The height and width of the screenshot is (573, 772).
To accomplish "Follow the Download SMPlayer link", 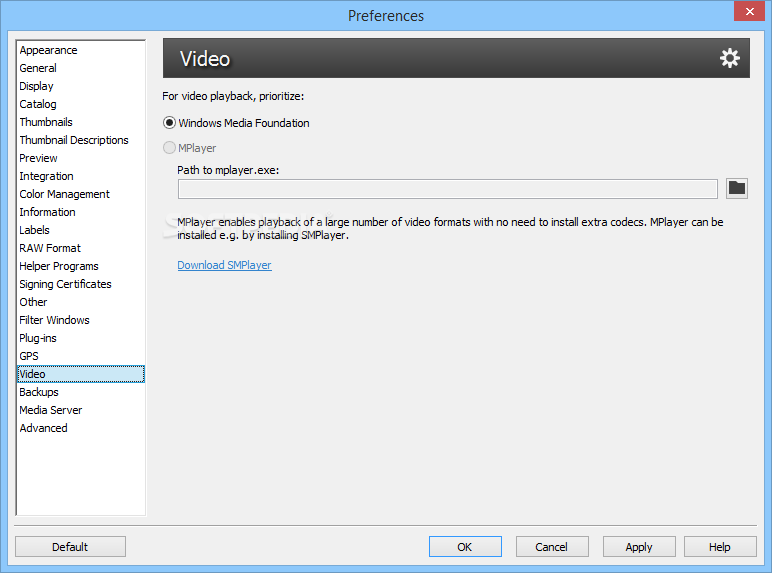I will (x=225, y=265).
